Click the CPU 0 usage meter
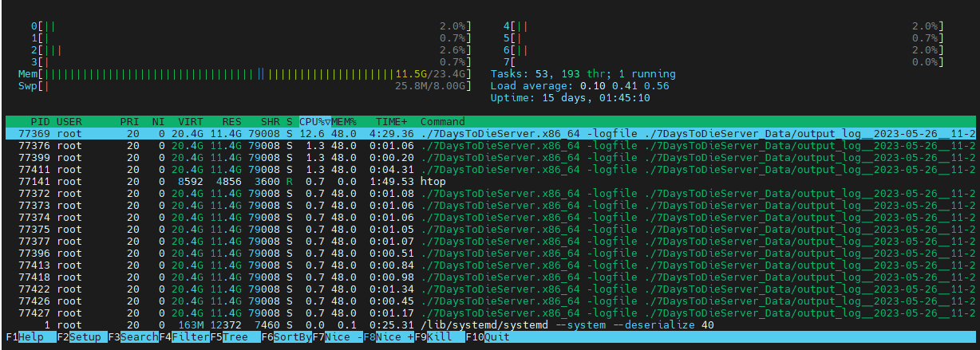 (x=251, y=26)
